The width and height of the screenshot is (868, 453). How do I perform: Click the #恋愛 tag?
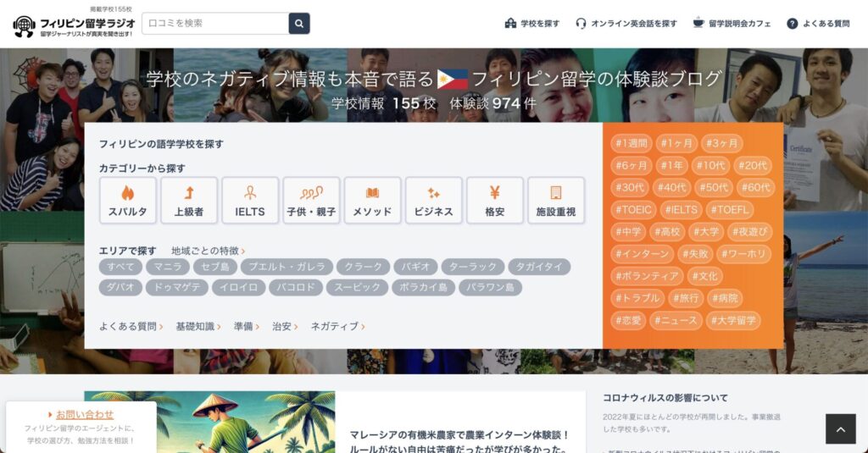click(628, 320)
